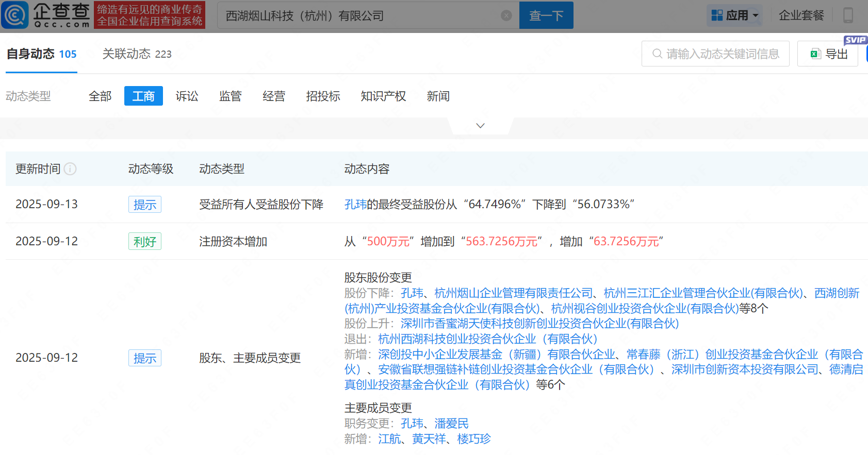Viewport: 868px width, 455px height.
Task: Expand the filter panel chevron
Action: pos(480,126)
